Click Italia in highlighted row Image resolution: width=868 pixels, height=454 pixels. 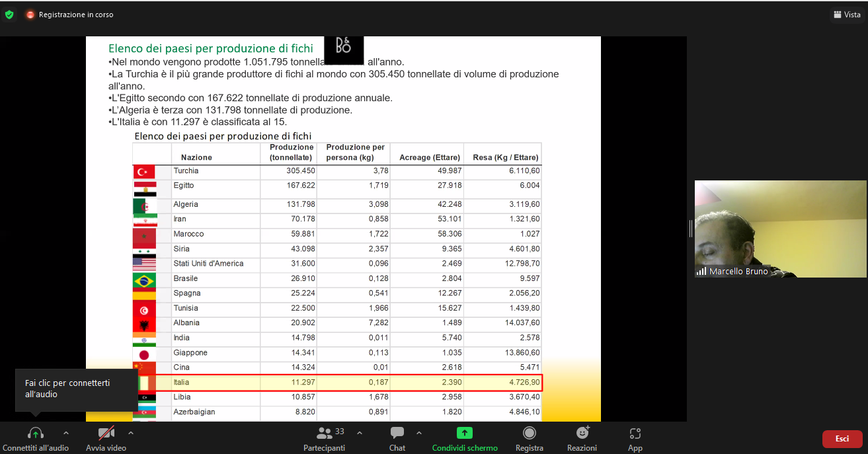(x=181, y=382)
